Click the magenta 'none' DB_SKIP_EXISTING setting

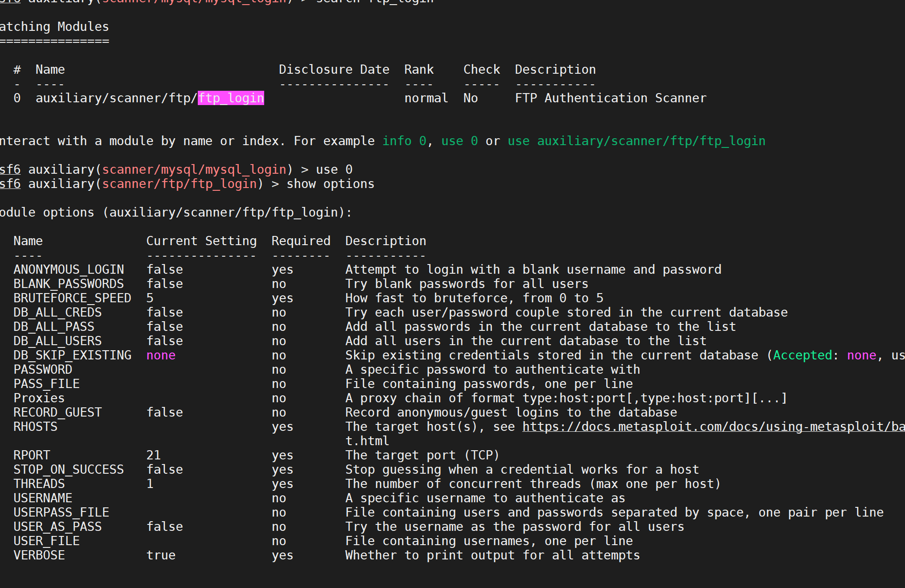pyautogui.click(x=161, y=355)
